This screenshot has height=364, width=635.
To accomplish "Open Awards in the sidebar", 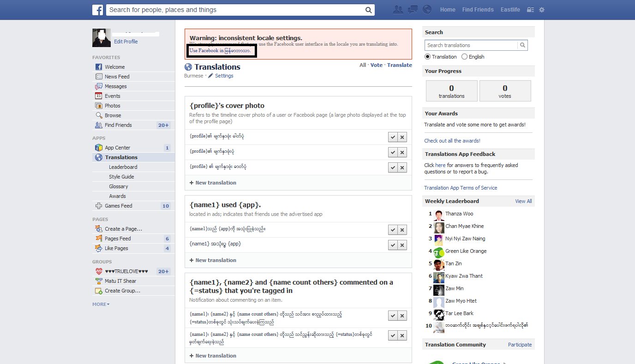I will [x=117, y=196].
